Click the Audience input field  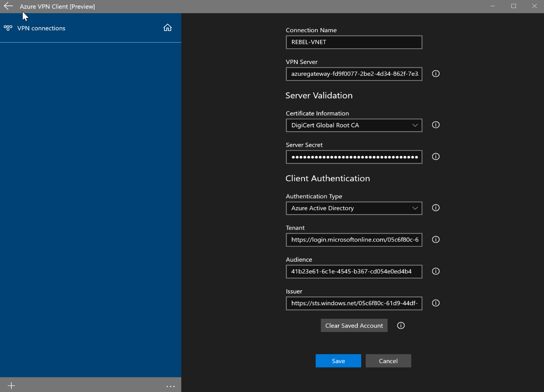(354, 271)
